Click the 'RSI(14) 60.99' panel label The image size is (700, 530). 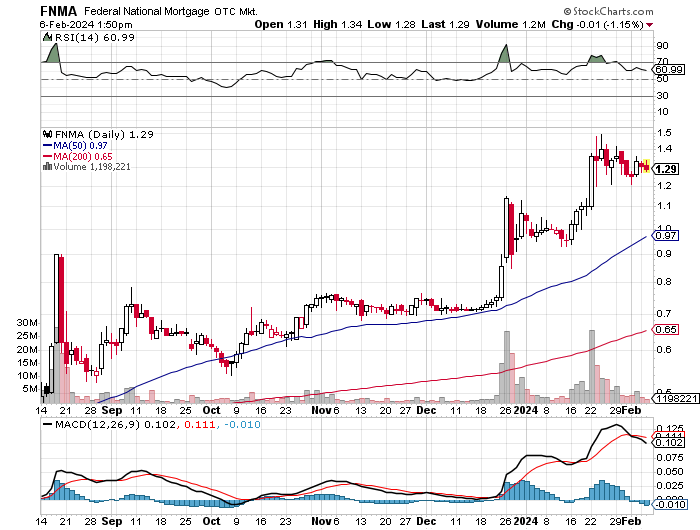click(x=94, y=37)
